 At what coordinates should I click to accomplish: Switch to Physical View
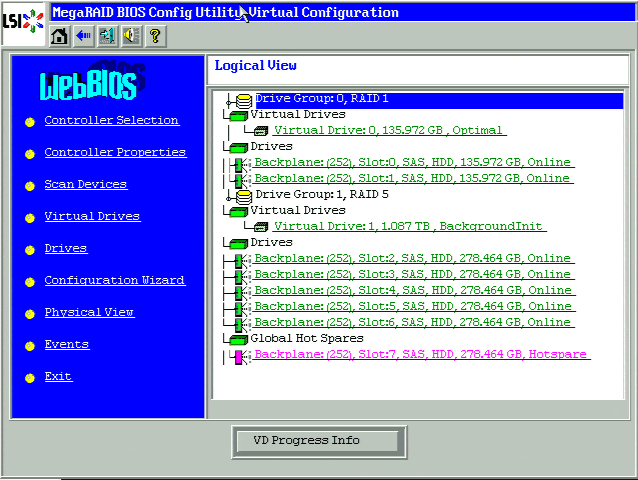[x=89, y=312]
